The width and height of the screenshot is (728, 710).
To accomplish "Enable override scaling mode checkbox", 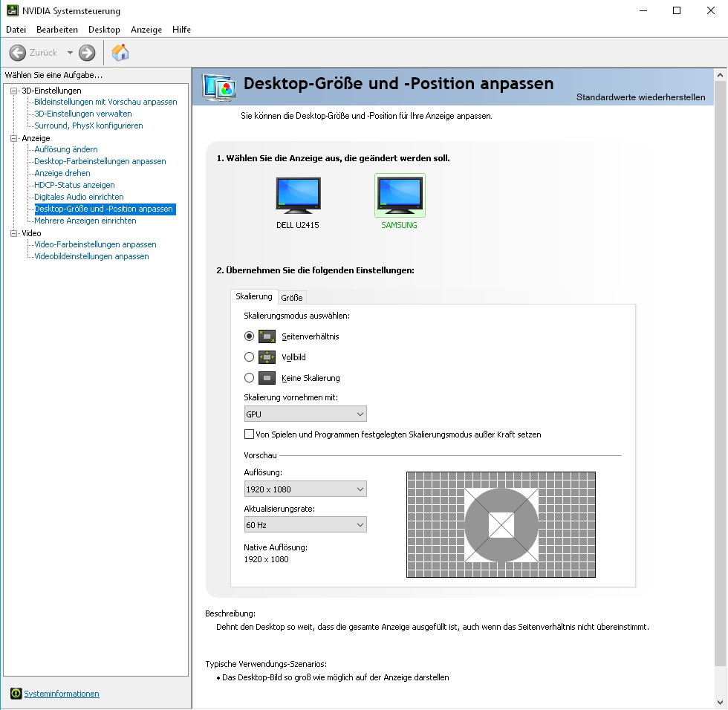I will (250, 434).
